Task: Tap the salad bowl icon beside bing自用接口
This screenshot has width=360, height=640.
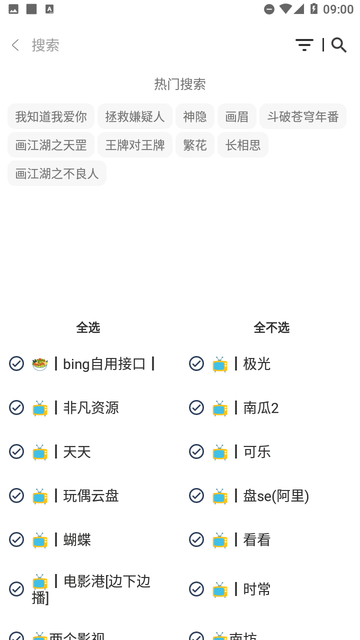Action: [x=40, y=364]
